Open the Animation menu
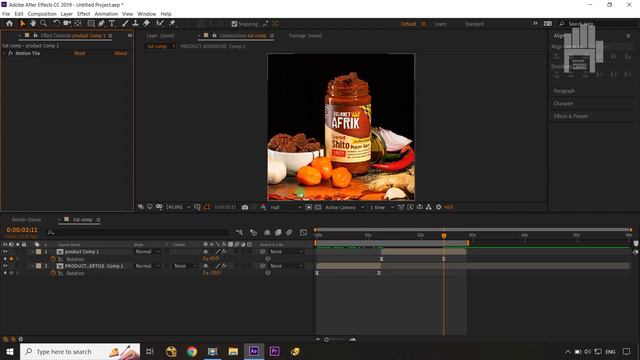The width and height of the screenshot is (640, 360). (106, 14)
